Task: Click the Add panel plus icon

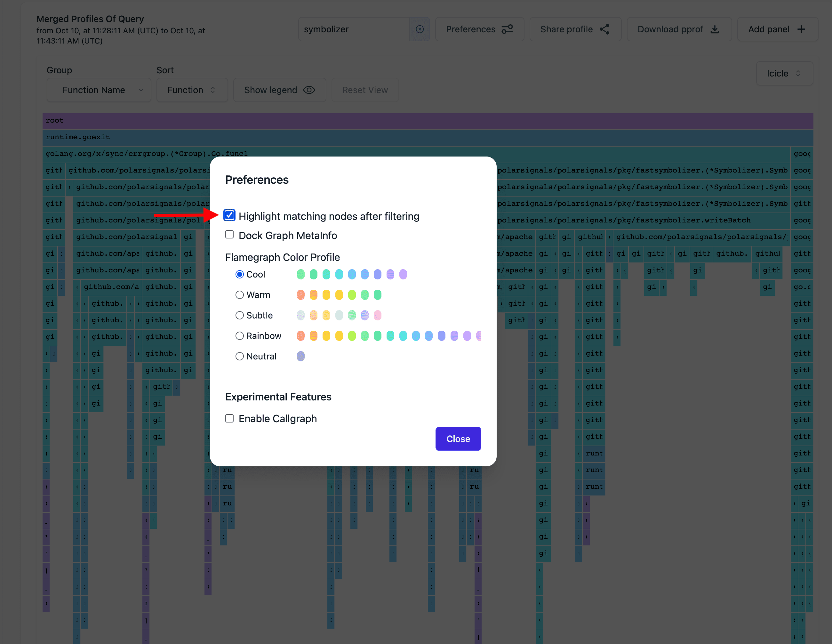Action: pyautogui.click(x=801, y=29)
